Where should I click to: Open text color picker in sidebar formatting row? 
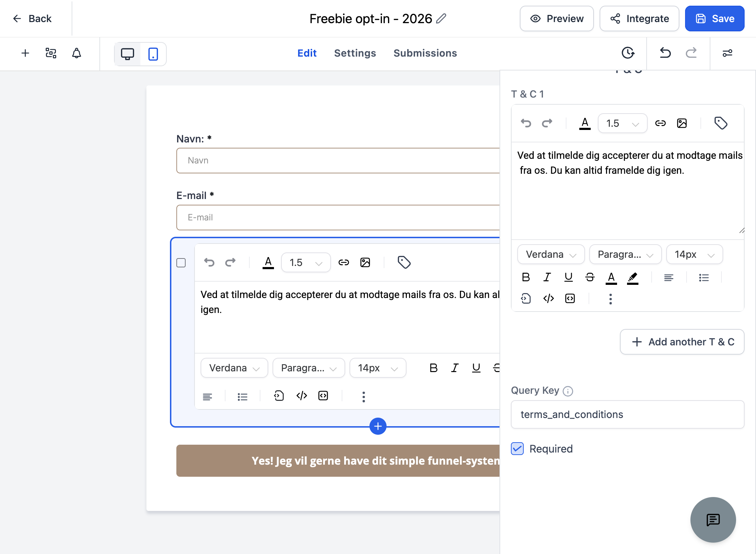pos(611,278)
